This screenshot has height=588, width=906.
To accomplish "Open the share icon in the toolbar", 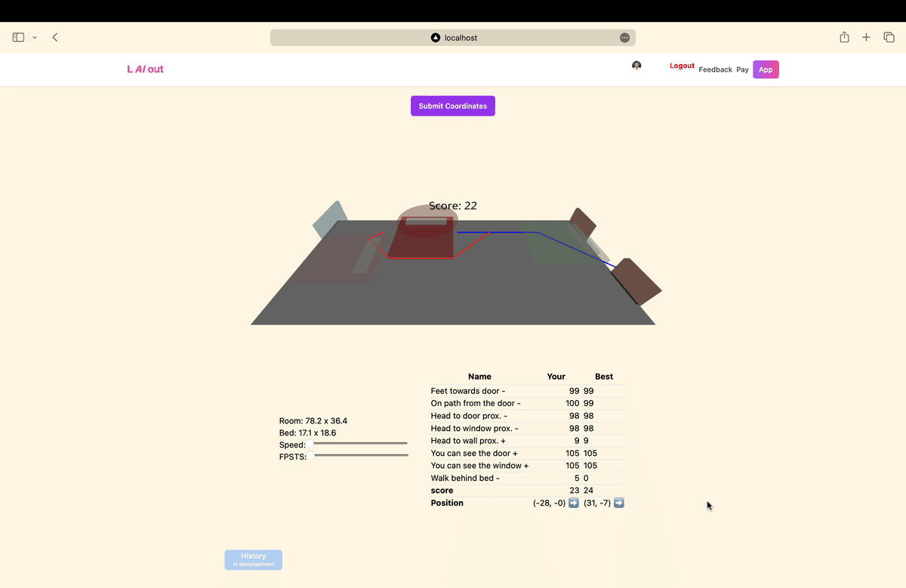I will 844,36.
